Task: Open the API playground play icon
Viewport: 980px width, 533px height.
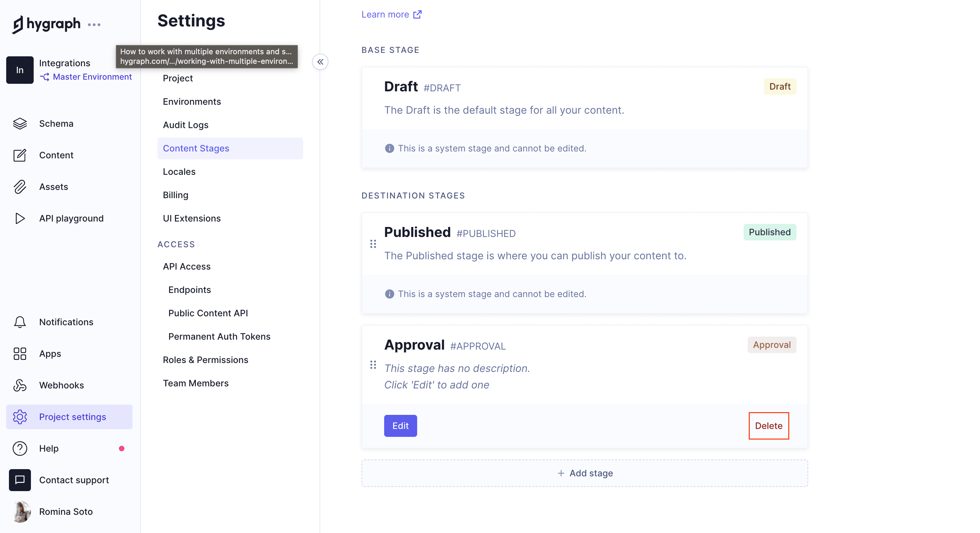Action: click(x=20, y=218)
